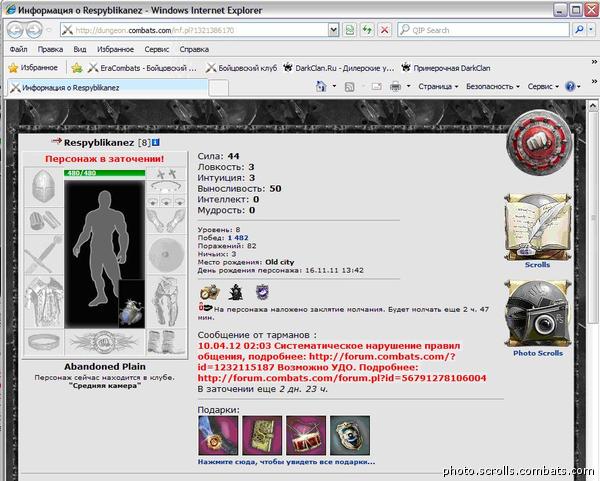Viewport: 600px width, 481px height.
Task: Expand the Сервис command bar dropdown
Action: 543,87
